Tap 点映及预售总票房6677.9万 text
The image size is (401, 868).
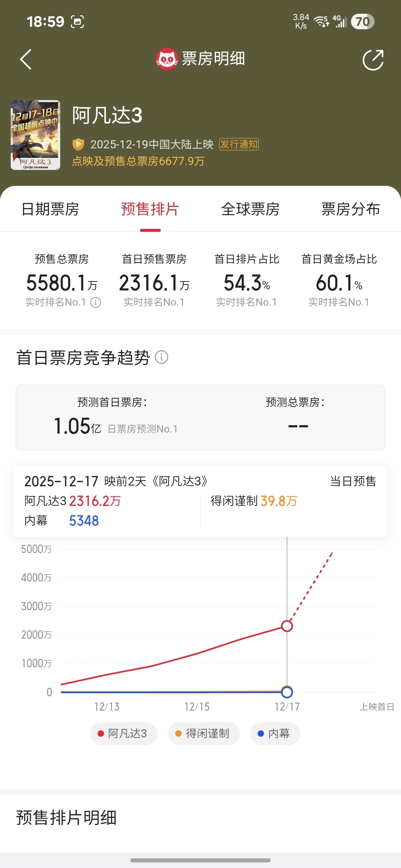coord(138,161)
